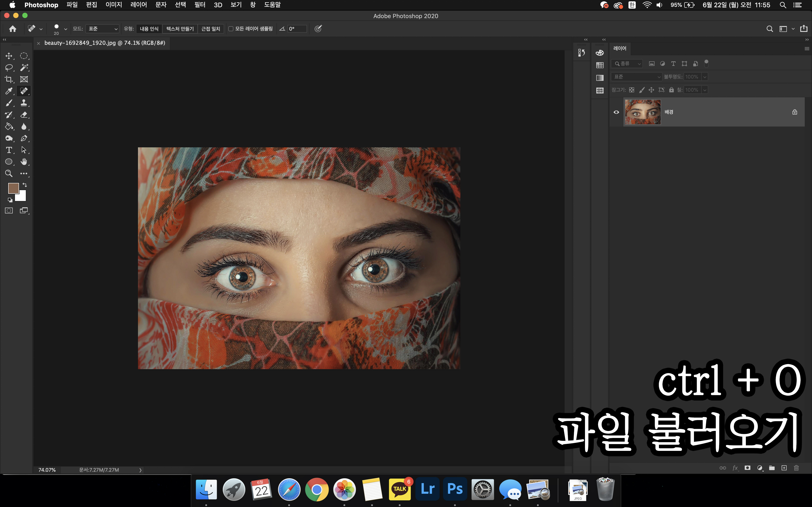Choose 내용 인식 type button
The height and width of the screenshot is (507, 812).
point(149,29)
